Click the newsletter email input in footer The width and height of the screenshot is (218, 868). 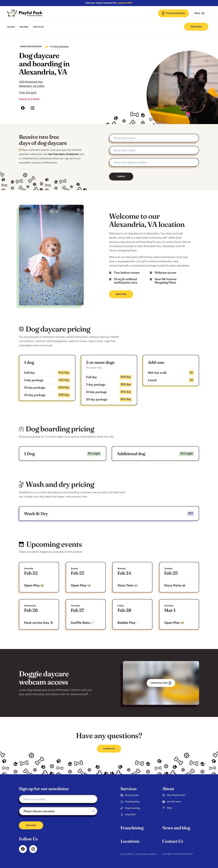[58, 799]
